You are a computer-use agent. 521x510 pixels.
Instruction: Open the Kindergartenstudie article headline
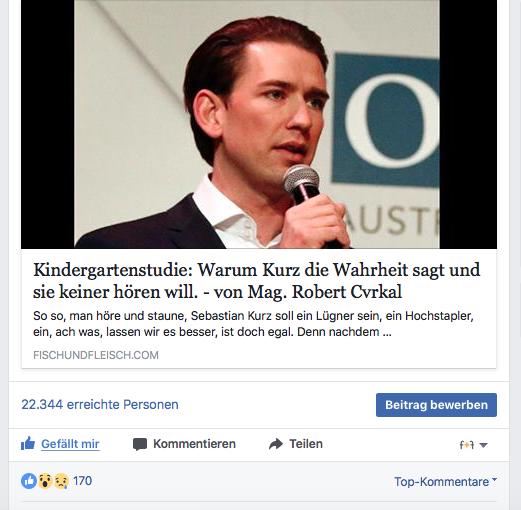click(257, 281)
